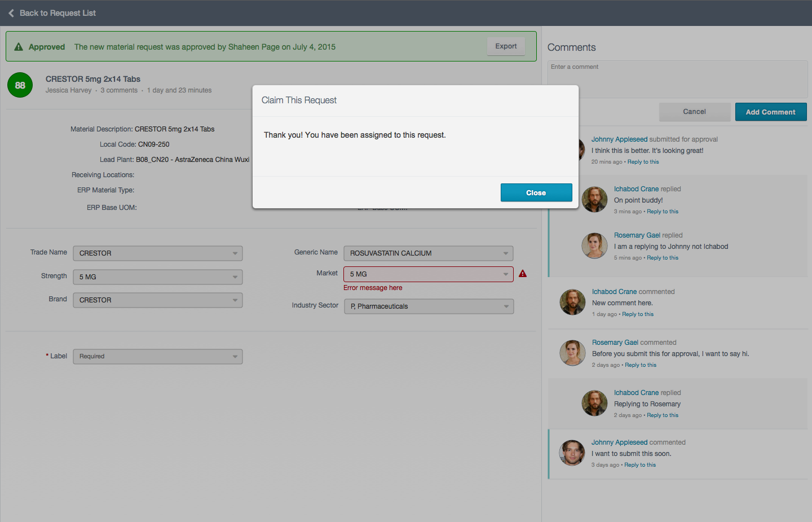
Task: Click 'Reply to this' under 'New comment here'
Action: (x=638, y=314)
